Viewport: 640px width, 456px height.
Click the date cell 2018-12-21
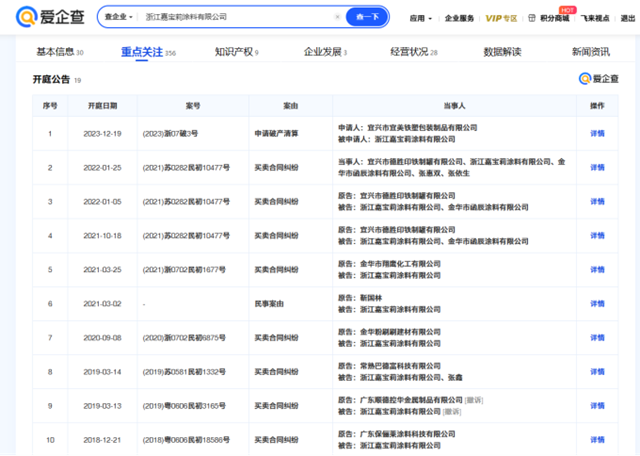(x=102, y=440)
